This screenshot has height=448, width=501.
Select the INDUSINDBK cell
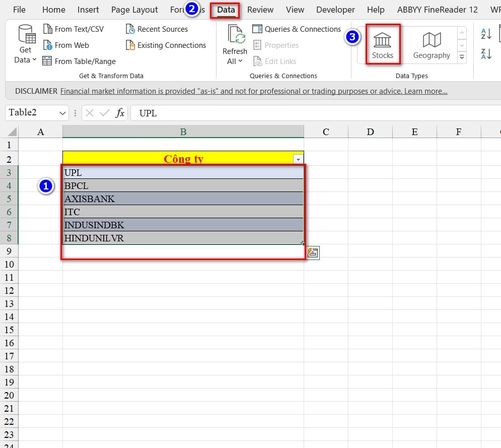point(183,225)
